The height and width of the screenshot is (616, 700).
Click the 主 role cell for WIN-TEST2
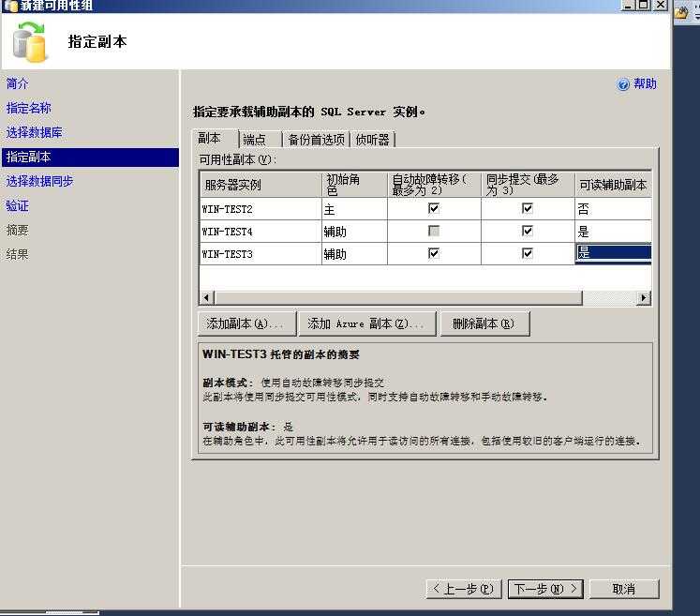(x=354, y=208)
